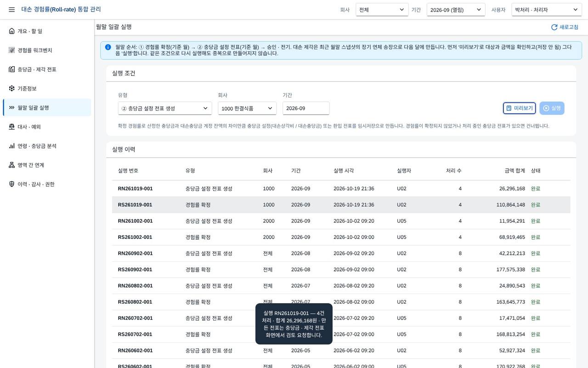Viewport: 588px width, 368px height.
Task: Open the 회사 1000 한결식품 dropdown
Action: click(x=247, y=108)
